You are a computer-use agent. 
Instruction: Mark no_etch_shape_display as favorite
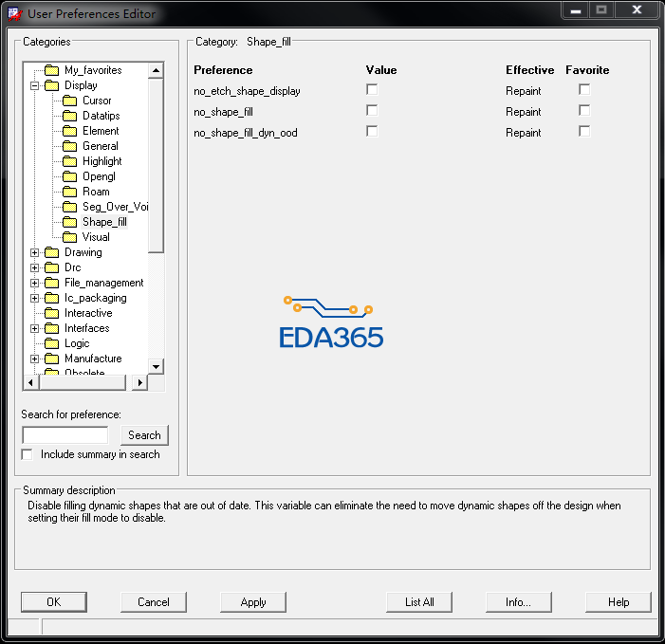(x=584, y=89)
